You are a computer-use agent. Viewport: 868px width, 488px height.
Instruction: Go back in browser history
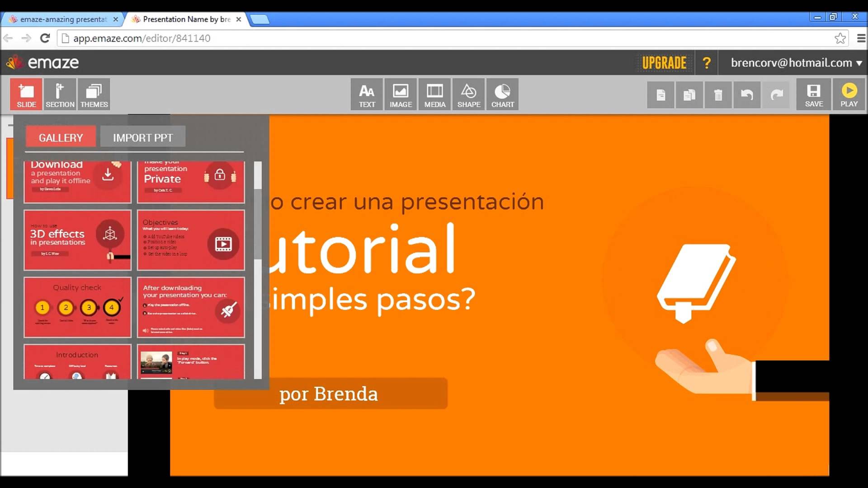[x=8, y=38]
